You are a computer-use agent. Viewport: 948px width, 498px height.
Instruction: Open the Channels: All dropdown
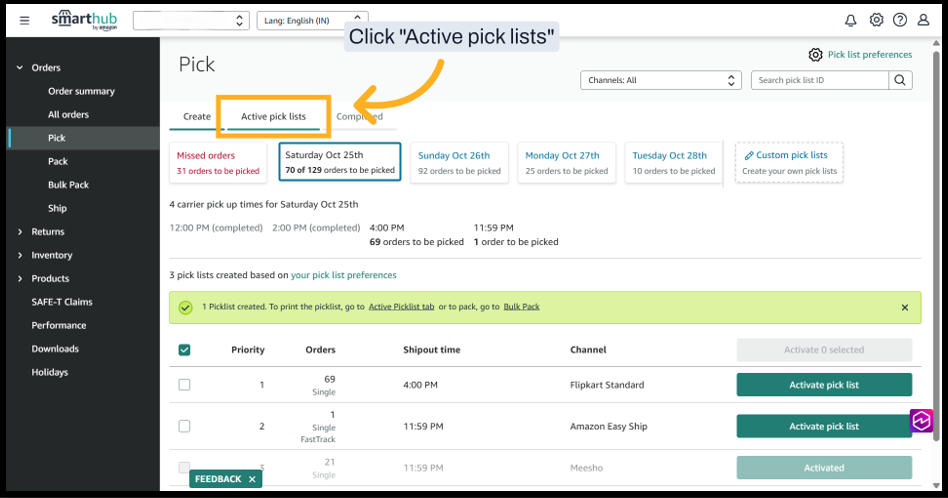tap(661, 80)
